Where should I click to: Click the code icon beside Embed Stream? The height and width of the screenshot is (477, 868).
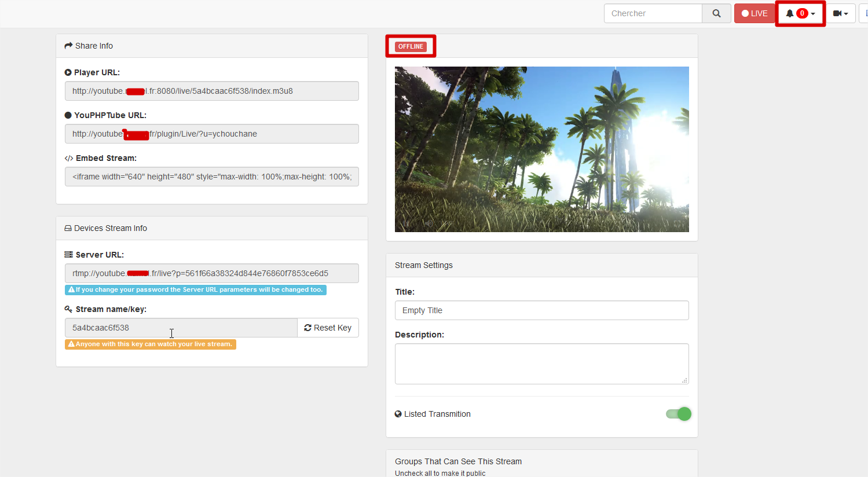click(x=68, y=158)
